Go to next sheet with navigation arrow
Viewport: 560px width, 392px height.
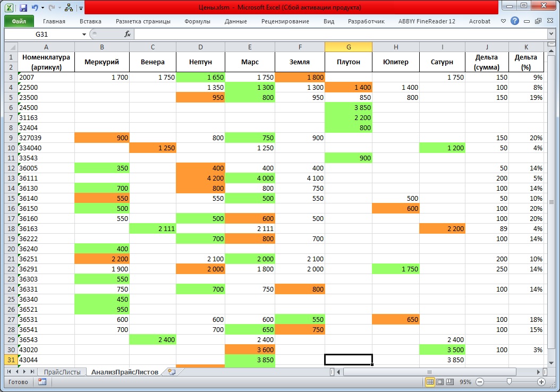[x=24, y=372]
